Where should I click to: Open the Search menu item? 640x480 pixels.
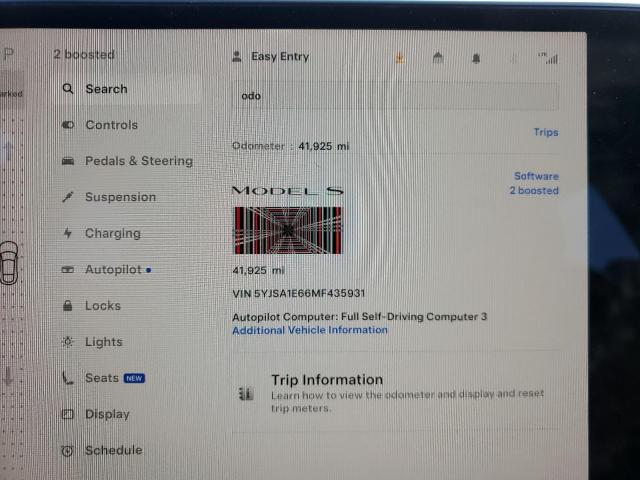[127, 89]
